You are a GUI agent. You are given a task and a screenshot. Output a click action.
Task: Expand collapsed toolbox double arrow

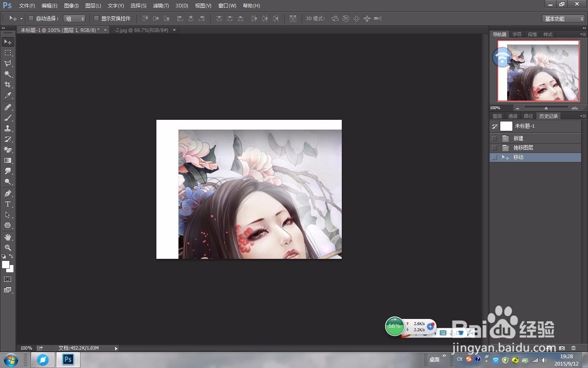coord(4,28)
